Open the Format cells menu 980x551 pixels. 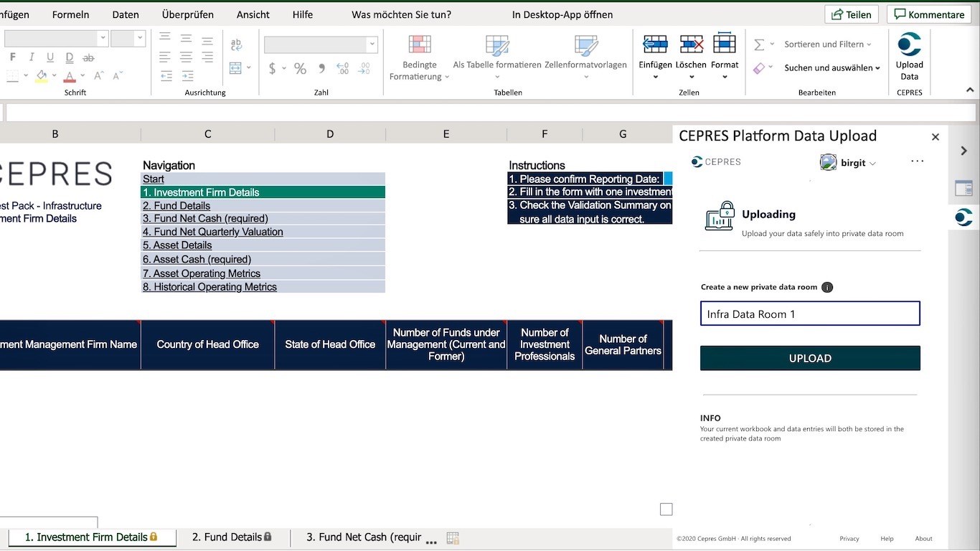pyautogui.click(x=725, y=56)
